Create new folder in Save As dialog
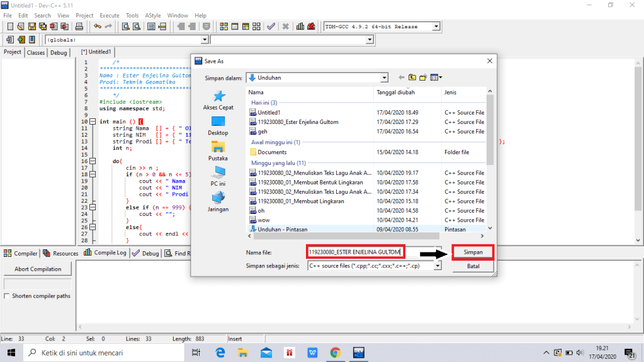The image size is (644, 362). [x=423, y=77]
